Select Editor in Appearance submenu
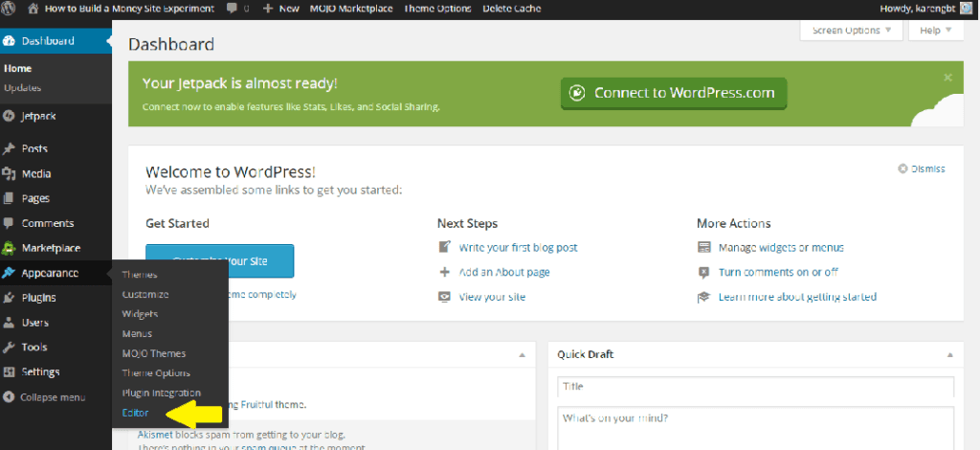Viewport: 980px width, 450px height. [x=136, y=413]
